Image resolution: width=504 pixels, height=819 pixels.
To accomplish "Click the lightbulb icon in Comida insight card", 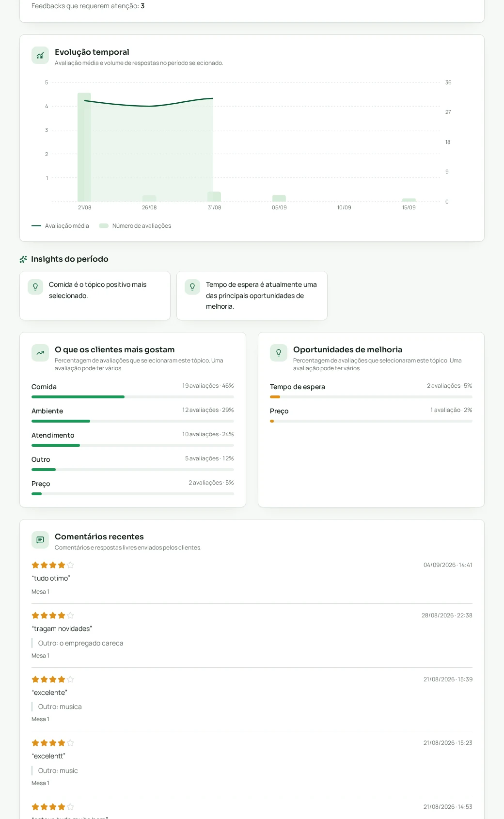I will pos(35,287).
